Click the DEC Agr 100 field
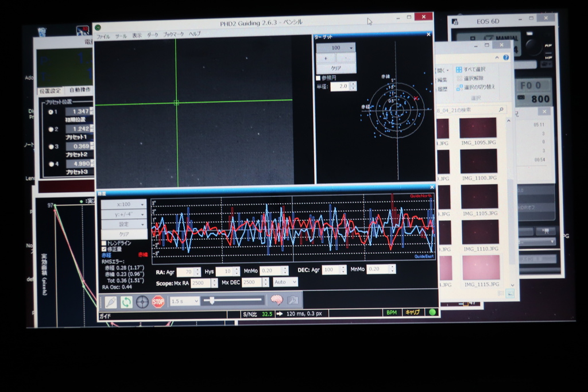 pyautogui.click(x=331, y=269)
